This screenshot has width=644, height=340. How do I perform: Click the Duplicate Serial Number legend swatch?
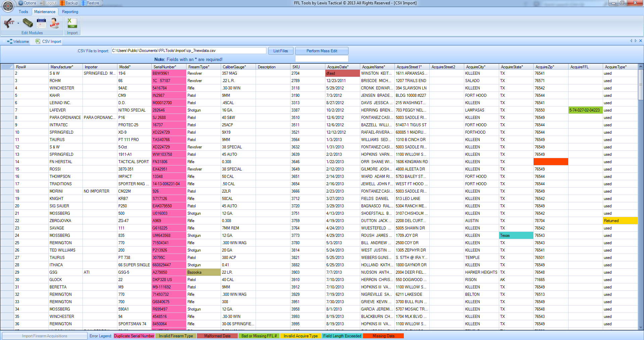134,336
